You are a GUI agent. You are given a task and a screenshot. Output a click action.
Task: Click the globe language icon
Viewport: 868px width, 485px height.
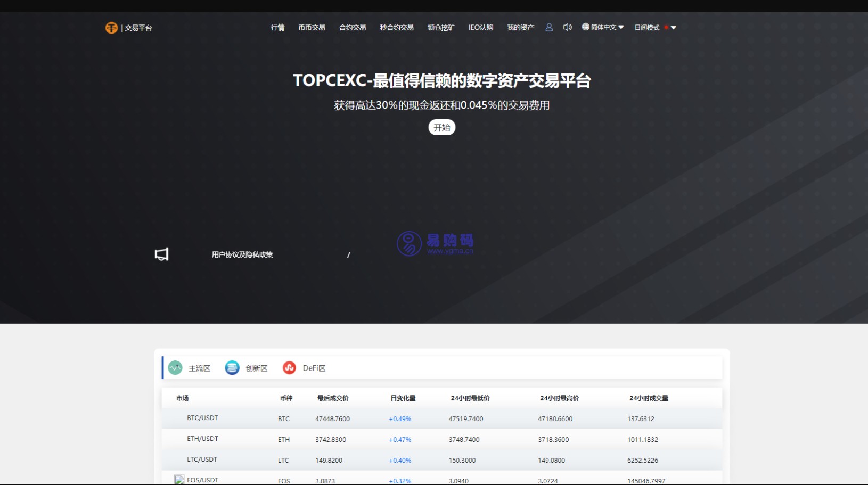586,27
